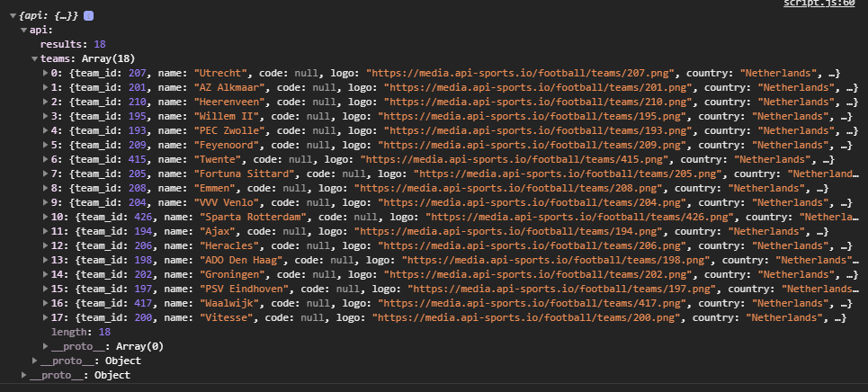Click the teams/201.png logo URL string
868x392 pixels.
click(538, 87)
